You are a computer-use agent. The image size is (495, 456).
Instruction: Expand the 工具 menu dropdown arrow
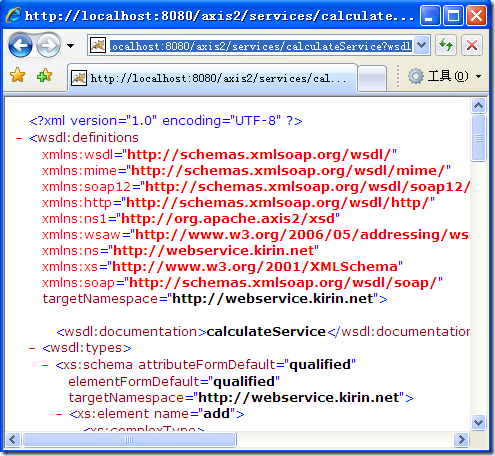[x=479, y=77]
